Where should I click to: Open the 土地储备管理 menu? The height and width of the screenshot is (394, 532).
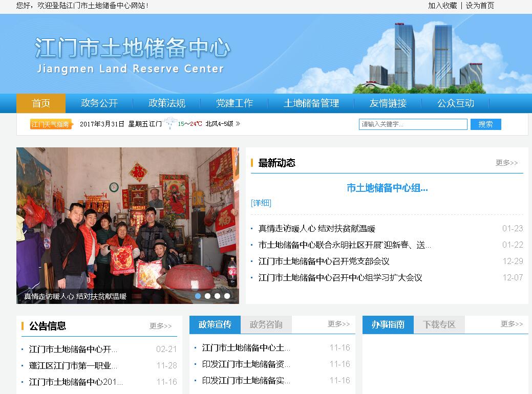click(x=311, y=103)
